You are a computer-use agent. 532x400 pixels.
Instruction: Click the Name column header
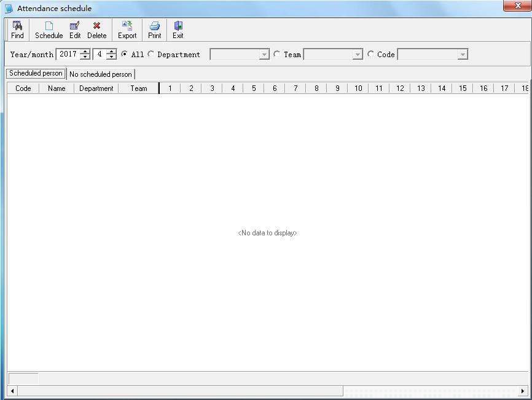click(x=57, y=88)
